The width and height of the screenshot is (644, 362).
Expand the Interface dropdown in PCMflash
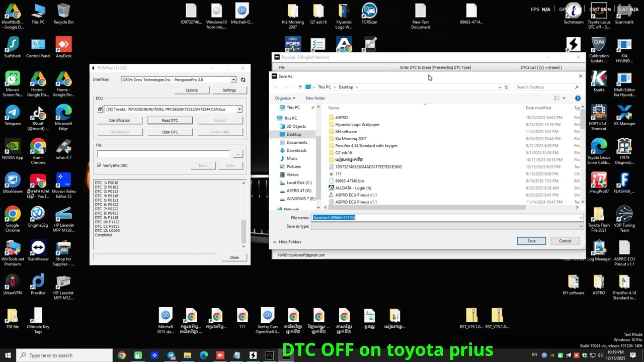[233, 80]
